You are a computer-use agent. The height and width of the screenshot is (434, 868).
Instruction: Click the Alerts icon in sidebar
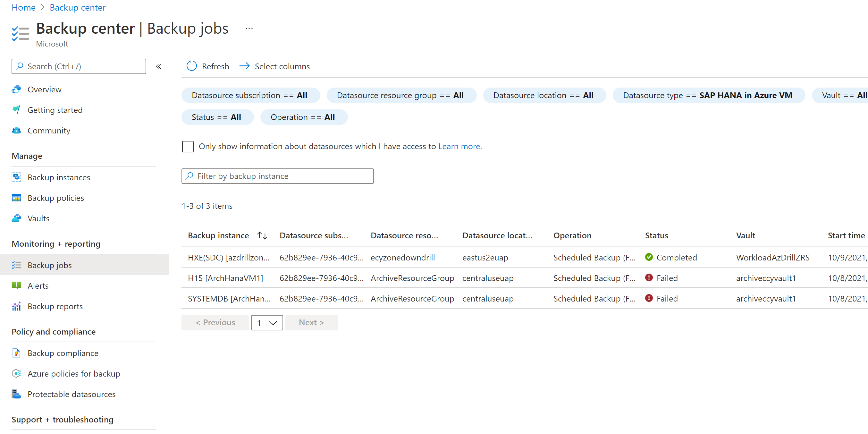17,285
